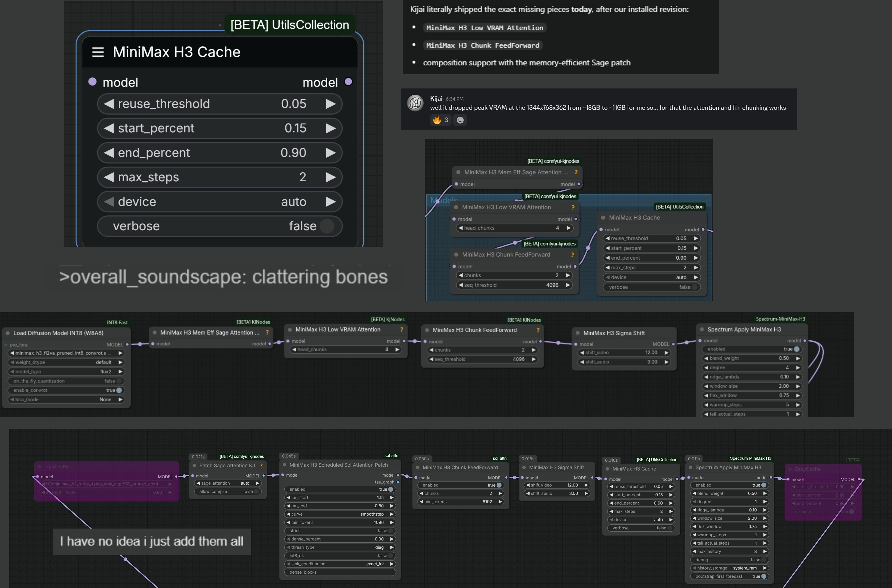Open the help question mark on Patch Sage Attention KJ

[261, 466]
